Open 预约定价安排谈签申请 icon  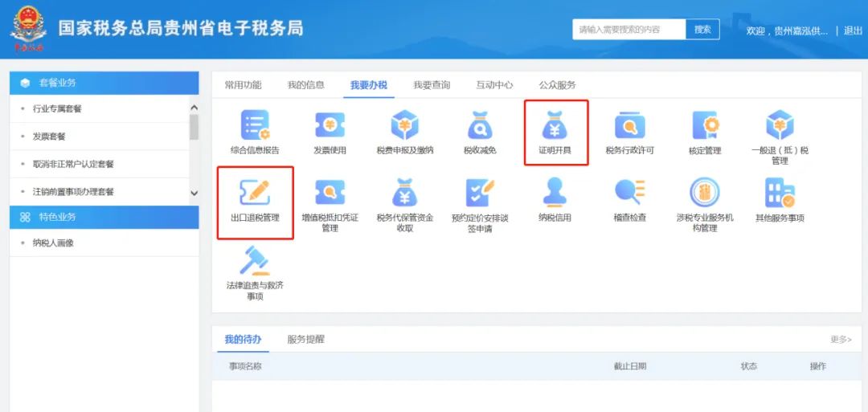pyautogui.click(x=480, y=193)
